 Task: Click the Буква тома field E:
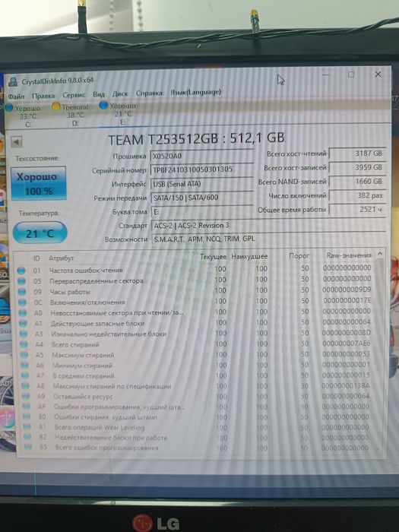(201, 212)
